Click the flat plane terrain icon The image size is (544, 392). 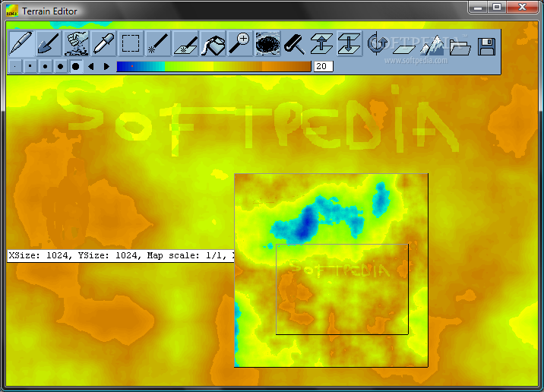404,47
